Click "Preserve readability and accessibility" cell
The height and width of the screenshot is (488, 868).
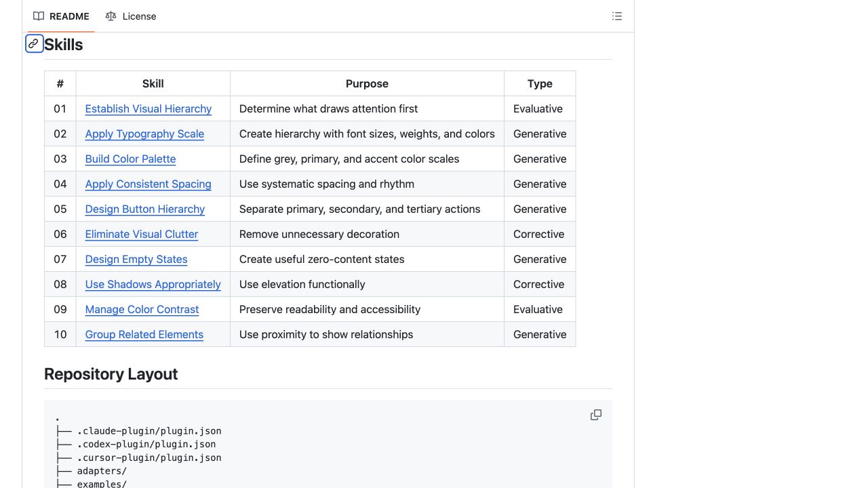click(x=367, y=310)
